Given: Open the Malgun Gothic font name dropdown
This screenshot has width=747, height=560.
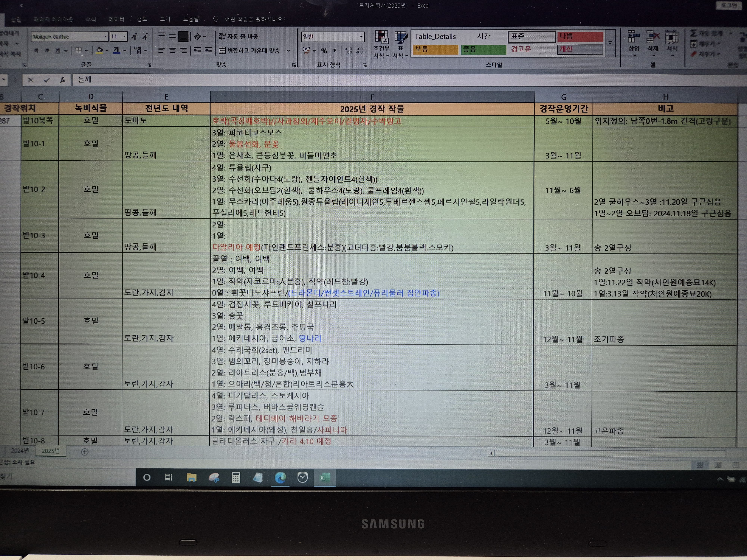Looking at the screenshot, I should (105, 36).
